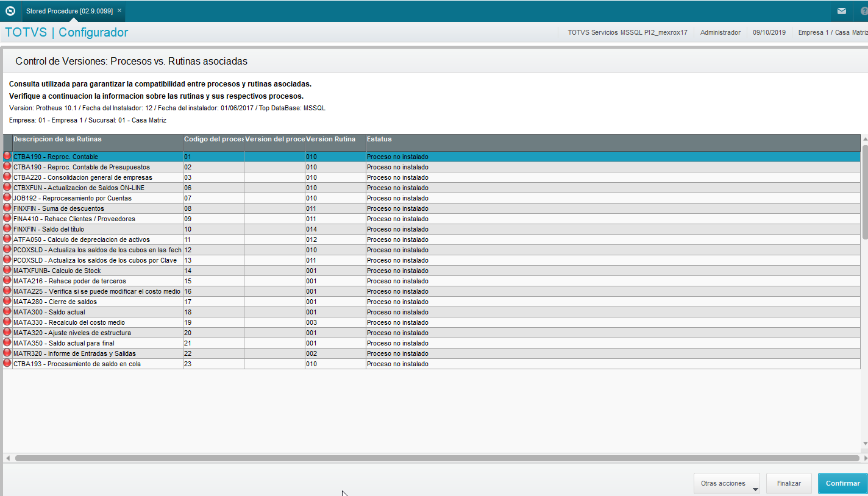The height and width of the screenshot is (496, 868).
Task: Click the Version Rutina column header
Action: point(335,143)
